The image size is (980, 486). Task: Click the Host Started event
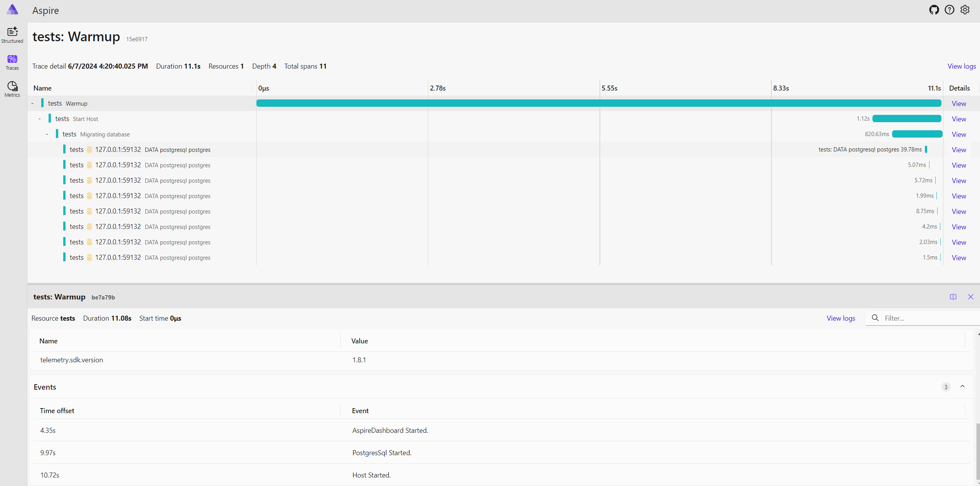coord(372,475)
